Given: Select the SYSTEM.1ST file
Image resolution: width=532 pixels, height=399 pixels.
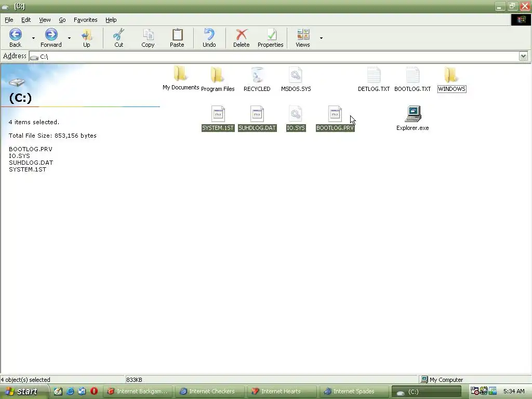Looking at the screenshot, I should (218, 118).
